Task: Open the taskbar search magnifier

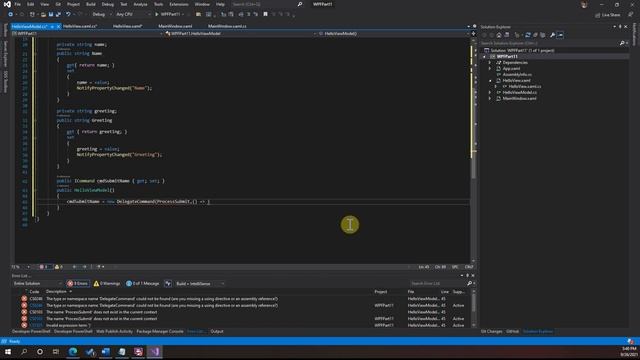Action: coord(24,351)
